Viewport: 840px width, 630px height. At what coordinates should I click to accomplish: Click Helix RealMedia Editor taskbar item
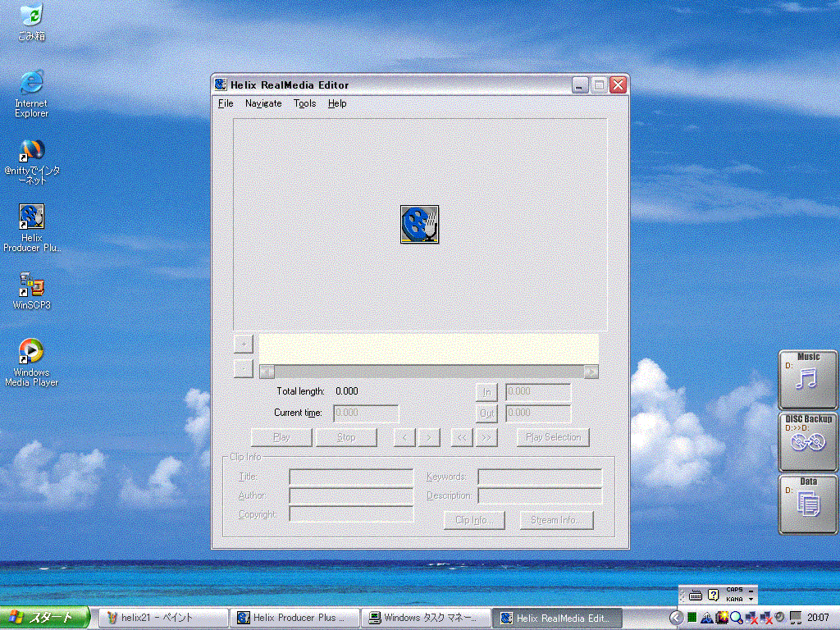(x=557, y=618)
